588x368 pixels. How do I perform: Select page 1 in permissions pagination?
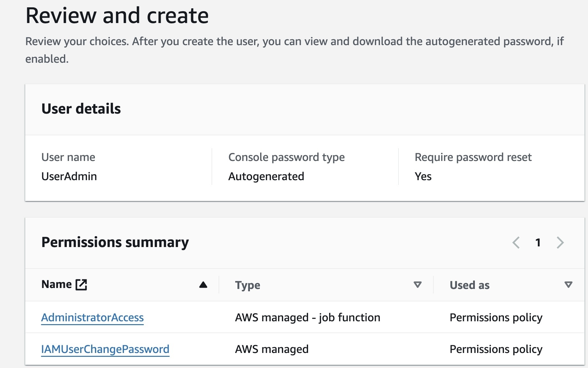[x=538, y=243]
